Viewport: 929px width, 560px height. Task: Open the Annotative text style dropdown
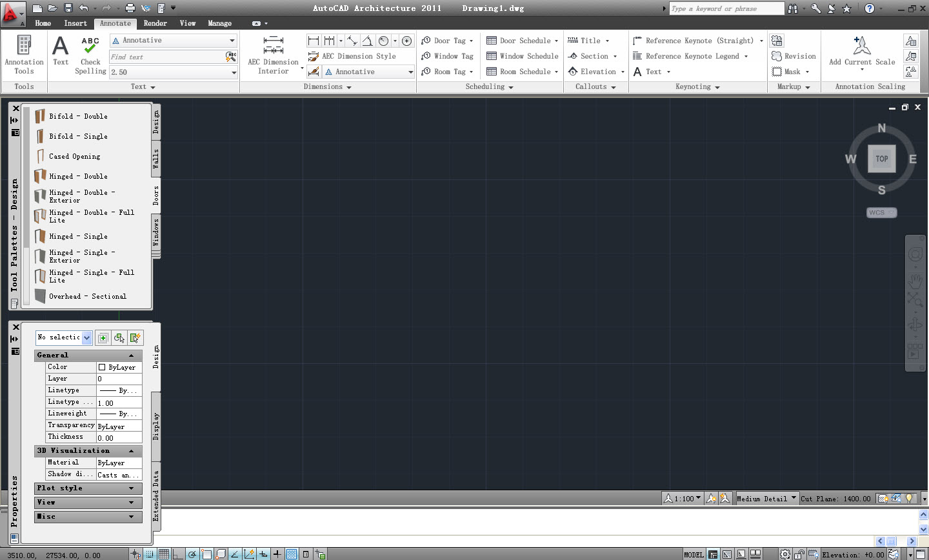(174, 41)
